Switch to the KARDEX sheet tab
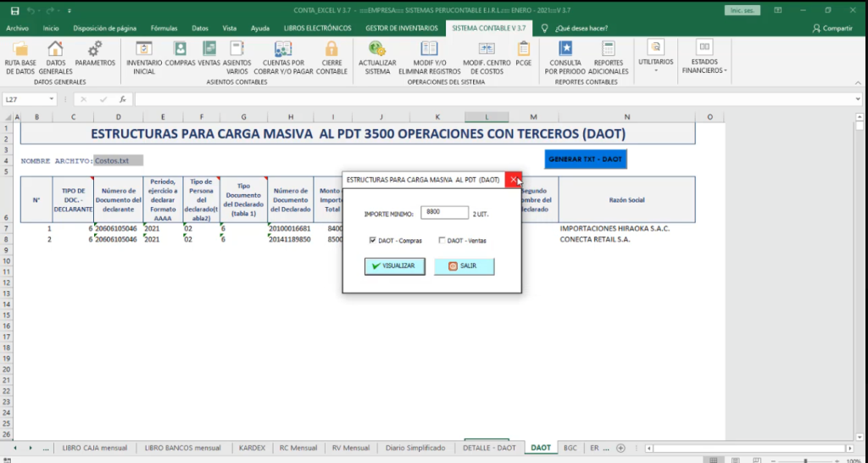This screenshot has height=463, width=868. (252, 448)
